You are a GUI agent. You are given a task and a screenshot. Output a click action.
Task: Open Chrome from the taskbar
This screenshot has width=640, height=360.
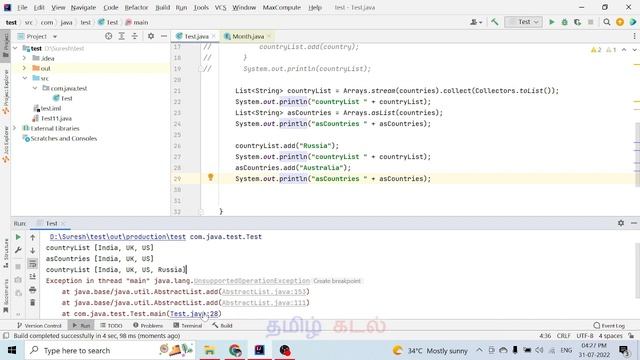pos(235,350)
